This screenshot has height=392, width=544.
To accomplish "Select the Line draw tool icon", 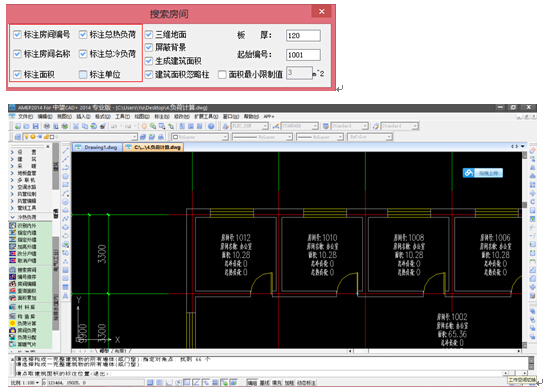I will (x=66, y=151).
